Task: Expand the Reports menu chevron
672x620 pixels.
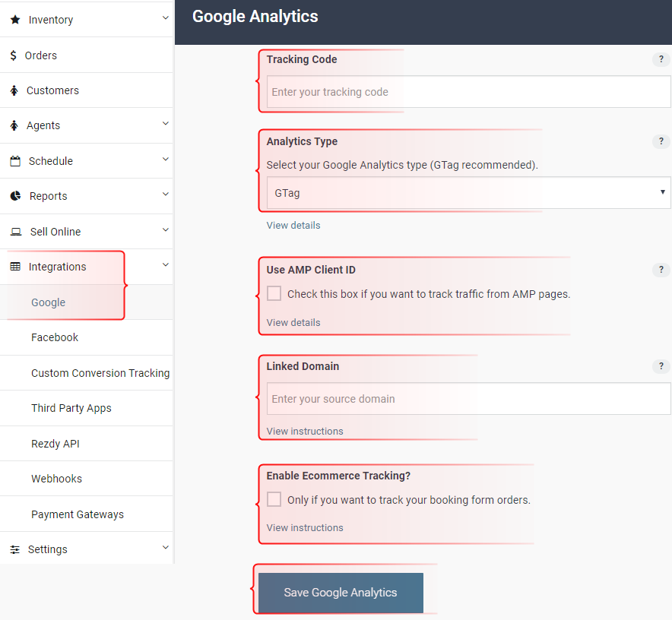Action: tap(166, 194)
